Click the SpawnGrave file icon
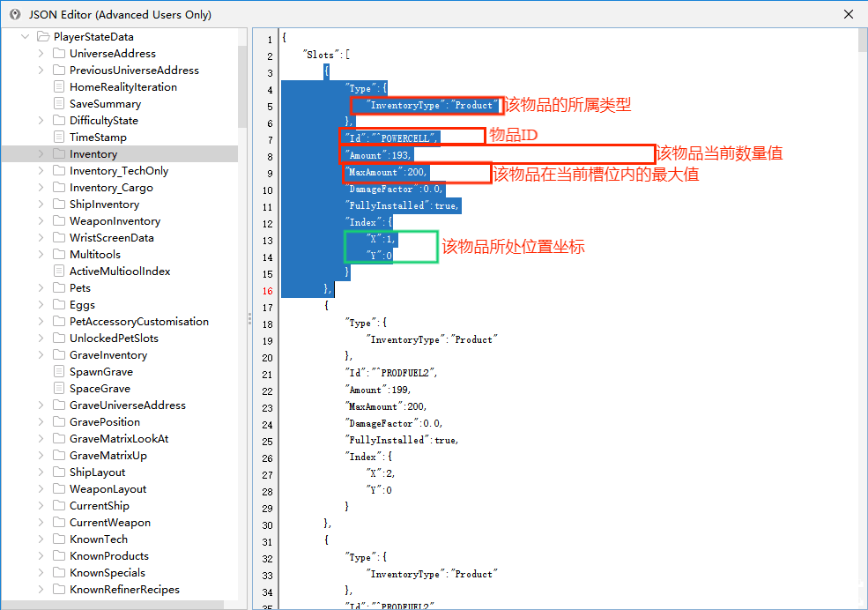 point(59,371)
